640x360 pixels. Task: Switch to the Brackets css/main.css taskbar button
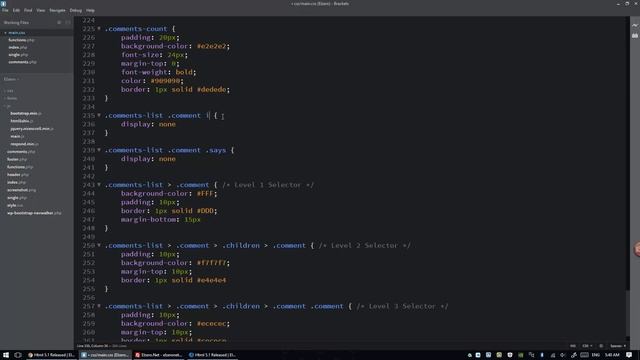[x=105, y=355]
